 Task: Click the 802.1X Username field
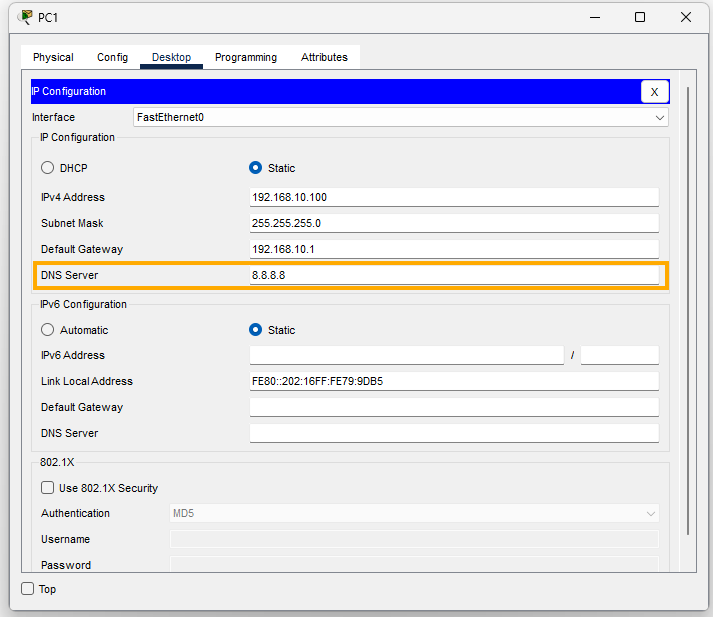click(x=414, y=539)
